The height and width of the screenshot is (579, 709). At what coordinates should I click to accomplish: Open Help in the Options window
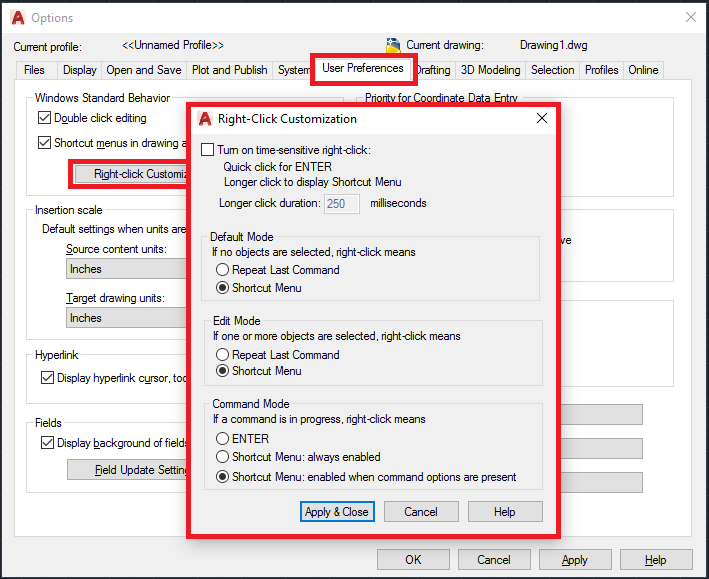[656, 560]
